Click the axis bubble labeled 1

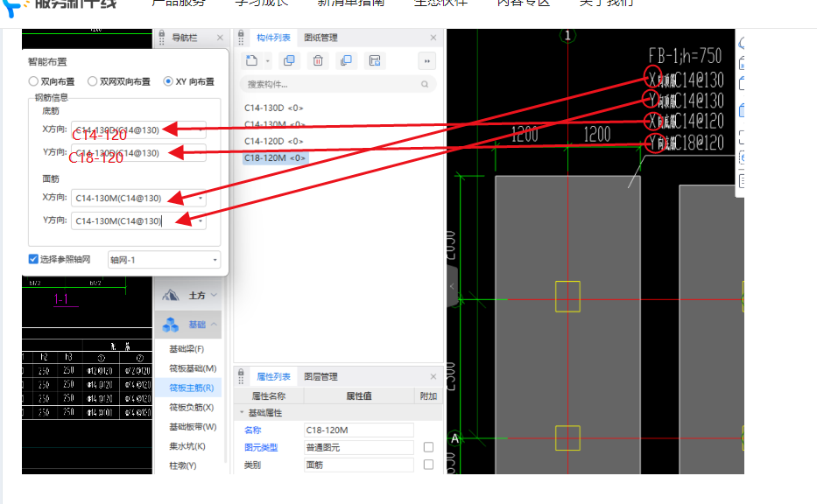[567, 35]
